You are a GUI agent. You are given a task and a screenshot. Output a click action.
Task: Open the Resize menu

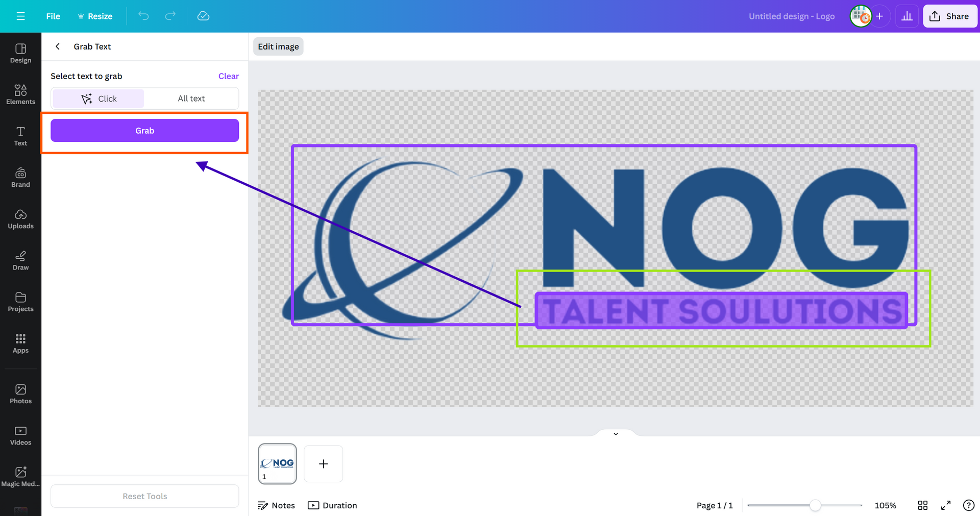click(95, 16)
